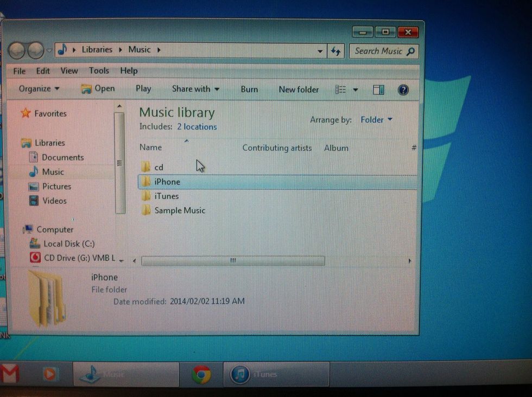Viewport: 532px width, 397px height.
Task: Click the navigation pane scroll up arrow
Action: pyautogui.click(x=119, y=106)
